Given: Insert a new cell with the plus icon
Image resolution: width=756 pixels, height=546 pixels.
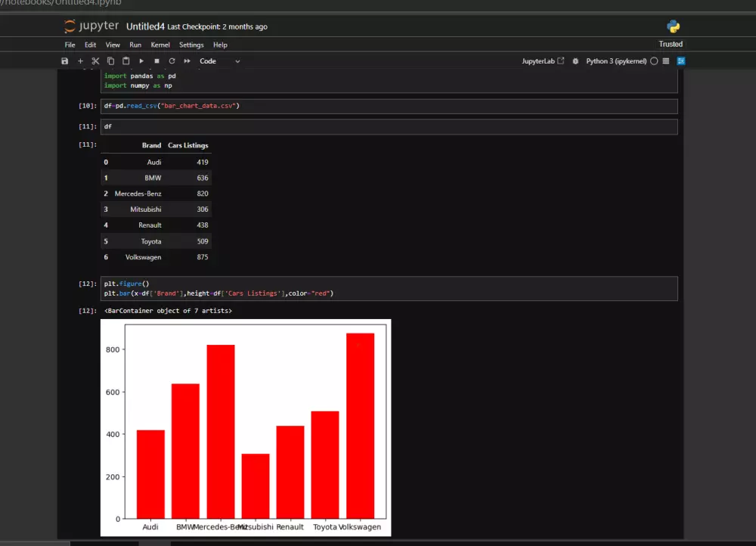Looking at the screenshot, I should pyautogui.click(x=81, y=61).
